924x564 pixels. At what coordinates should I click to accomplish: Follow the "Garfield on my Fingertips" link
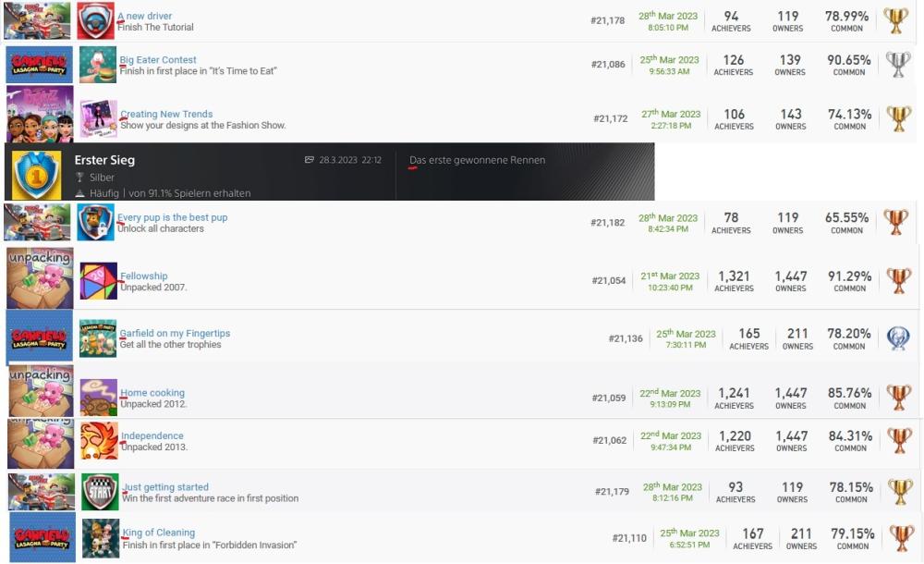click(x=175, y=334)
